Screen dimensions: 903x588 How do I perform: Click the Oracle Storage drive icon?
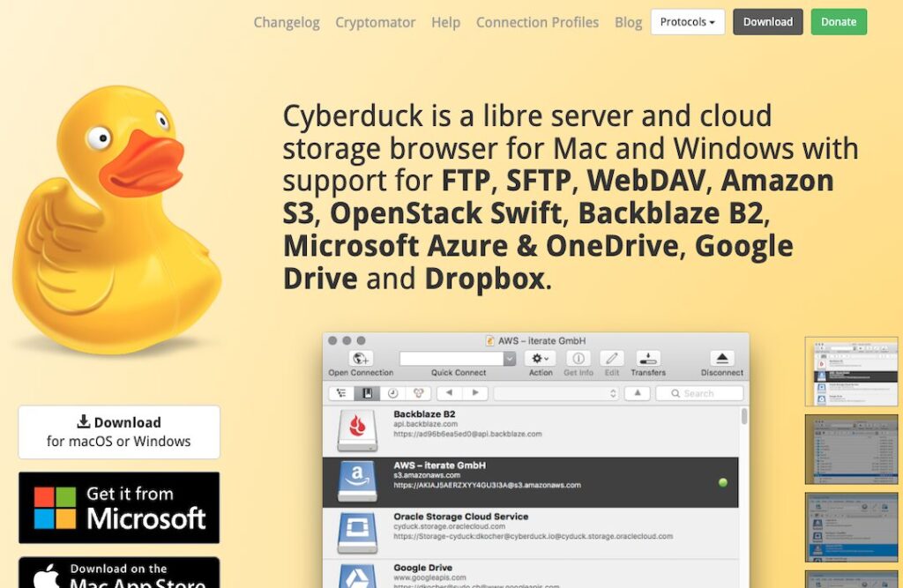coord(358,532)
